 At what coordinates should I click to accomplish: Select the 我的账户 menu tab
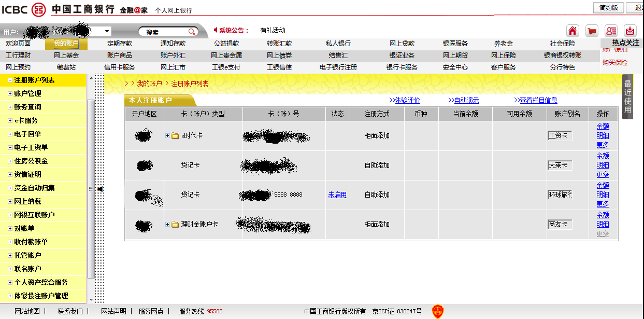tap(66, 44)
